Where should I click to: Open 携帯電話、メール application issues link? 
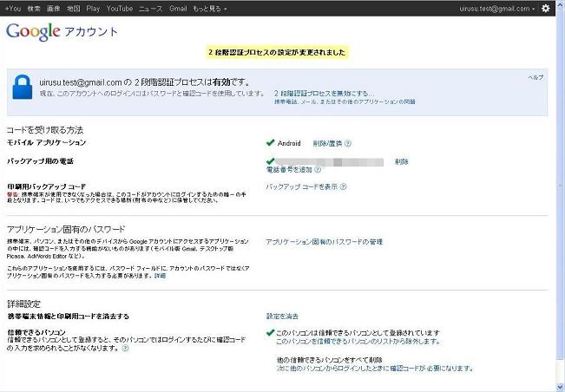tap(345, 101)
